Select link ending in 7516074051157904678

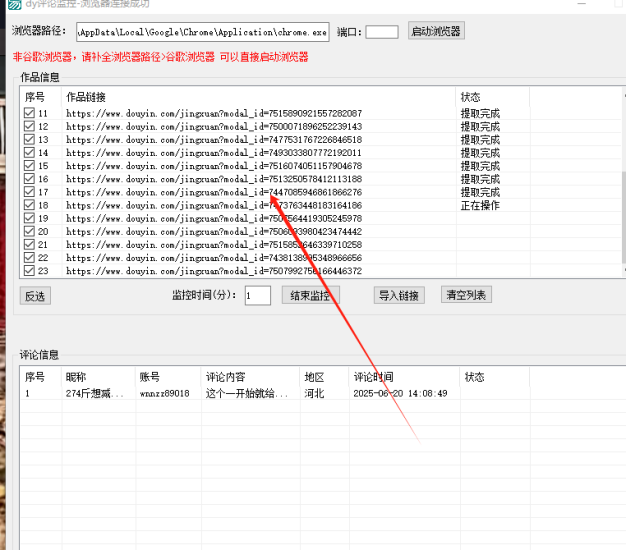(214, 166)
